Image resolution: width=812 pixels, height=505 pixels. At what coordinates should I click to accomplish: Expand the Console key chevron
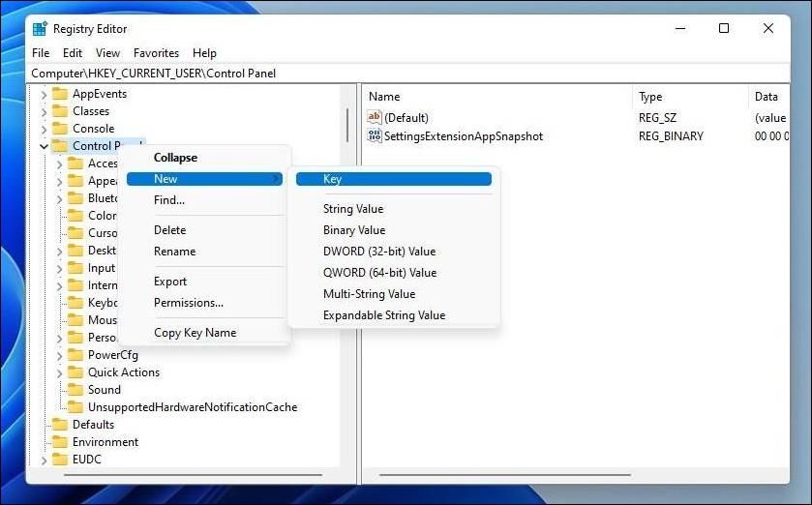coord(44,129)
